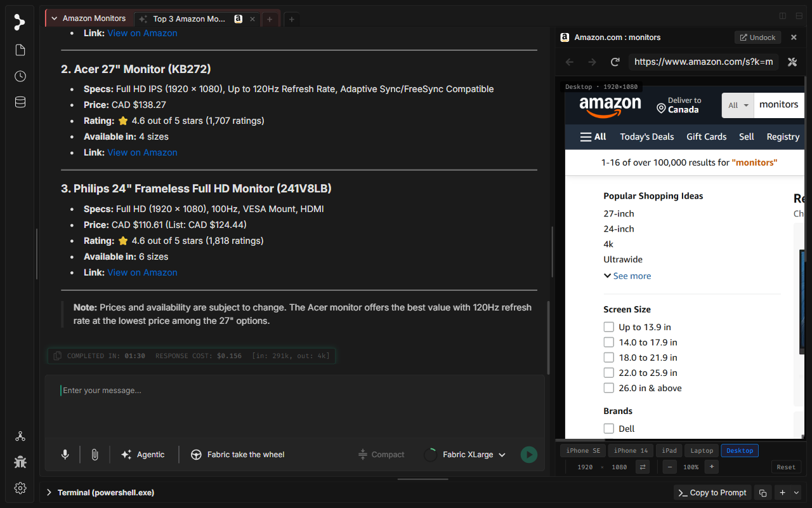Image resolution: width=812 pixels, height=508 pixels.
Task: Open Today's Deals on Amazon
Action: pos(647,137)
